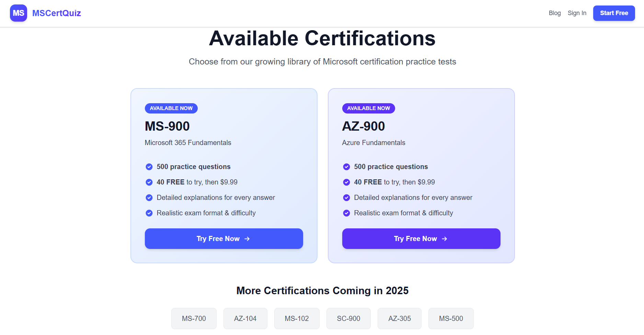Image resolution: width=644 pixels, height=335 pixels.
Task: Click MS-900 40 FREE checkmark icon
Action: (x=149, y=182)
